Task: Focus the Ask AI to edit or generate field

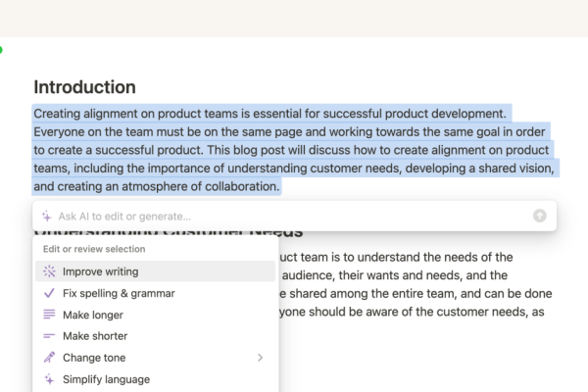Action: coord(284,216)
